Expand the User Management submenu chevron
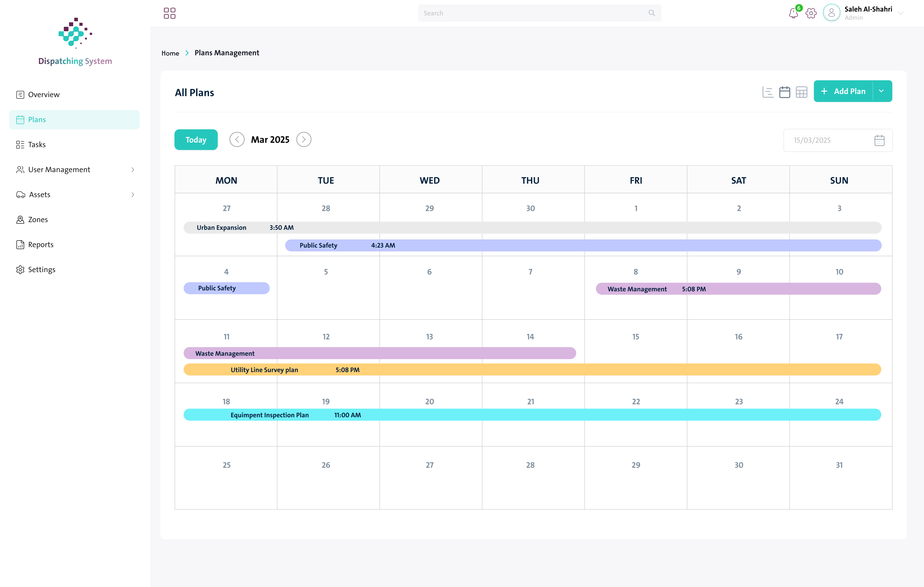 pos(133,169)
